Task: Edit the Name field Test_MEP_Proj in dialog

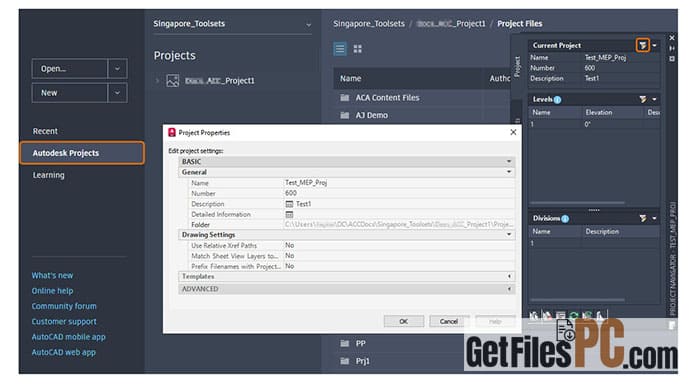Action: [x=399, y=183]
